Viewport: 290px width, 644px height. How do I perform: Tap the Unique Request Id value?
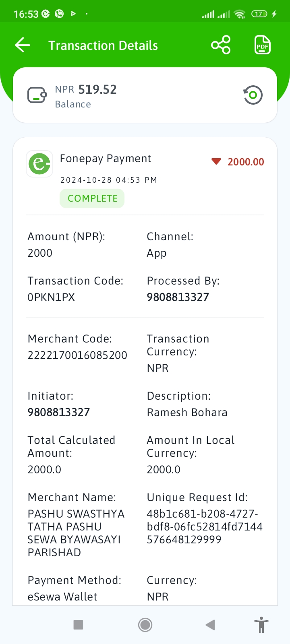(205, 526)
